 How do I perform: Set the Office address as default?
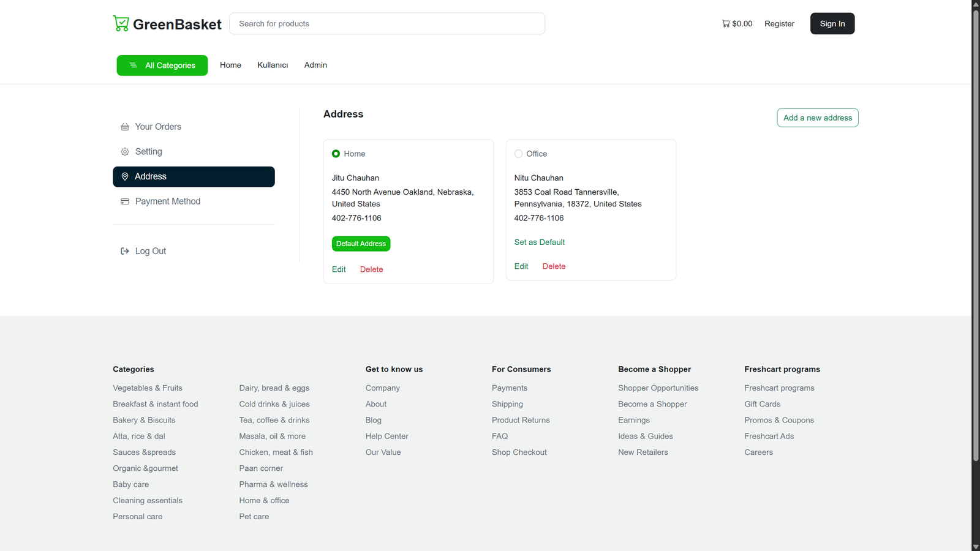pyautogui.click(x=539, y=242)
